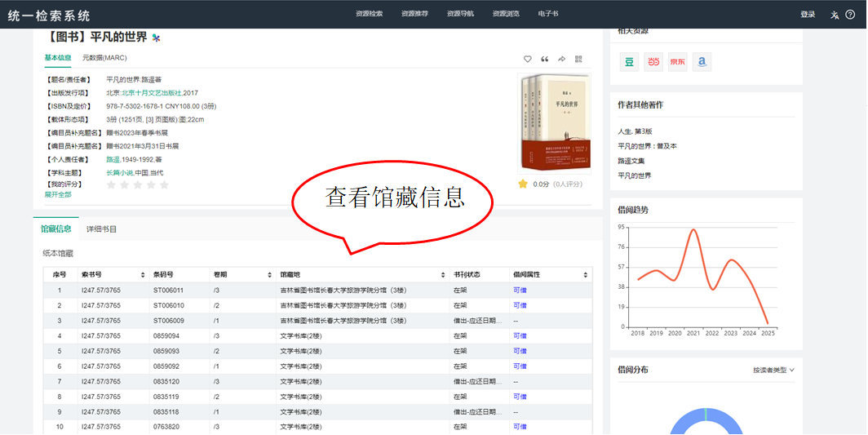Sort the table by 卷期 column
The height and width of the screenshot is (435, 868).
(269, 275)
